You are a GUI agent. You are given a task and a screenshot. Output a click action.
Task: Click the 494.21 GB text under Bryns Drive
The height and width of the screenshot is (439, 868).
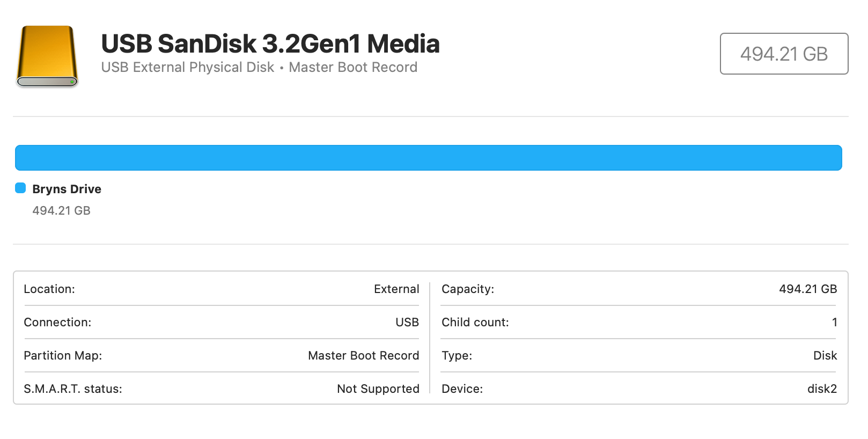[x=61, y=210]
